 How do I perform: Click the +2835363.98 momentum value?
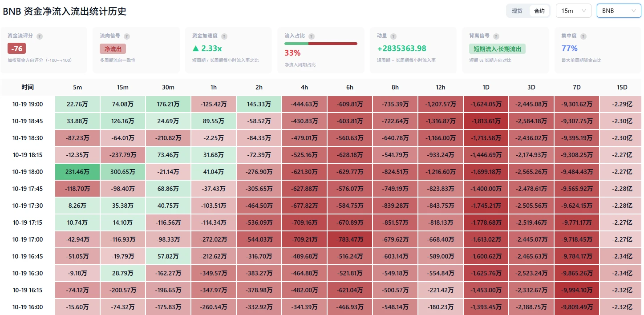pyautogui.click(x=401, y=48)
